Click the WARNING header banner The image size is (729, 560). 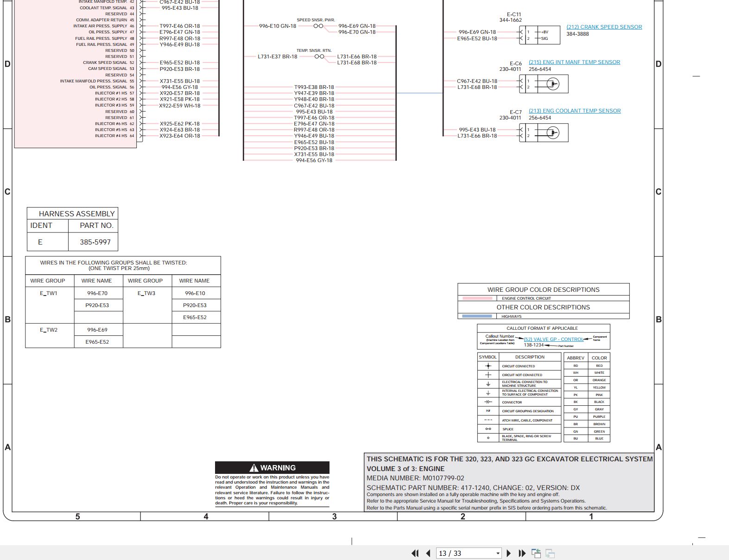pyautogui.click(x=272, y=467)
